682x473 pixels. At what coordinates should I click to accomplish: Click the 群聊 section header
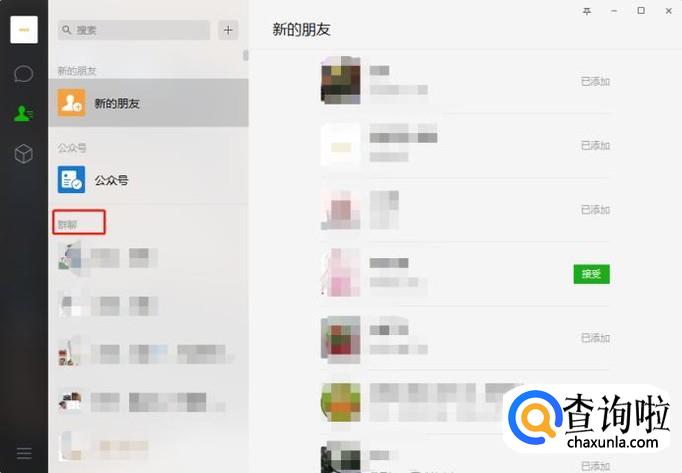(67, 225)
